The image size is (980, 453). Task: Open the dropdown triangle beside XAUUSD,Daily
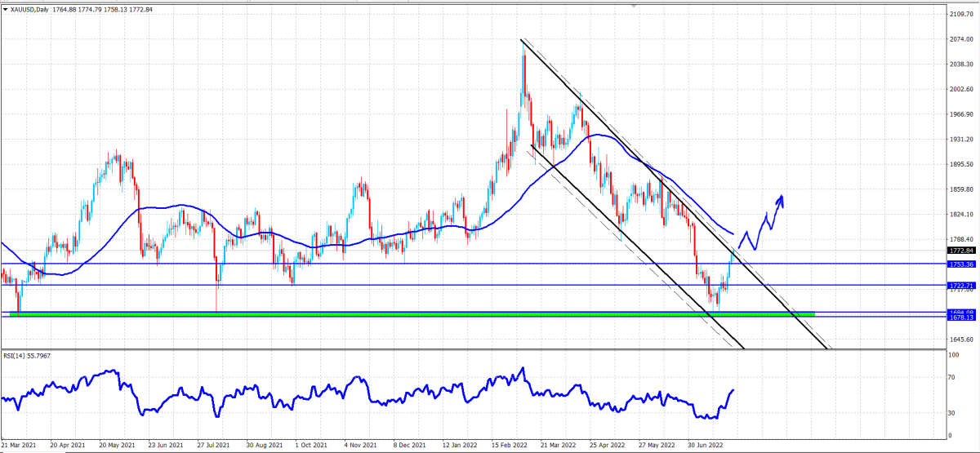(x=6, y=9)
